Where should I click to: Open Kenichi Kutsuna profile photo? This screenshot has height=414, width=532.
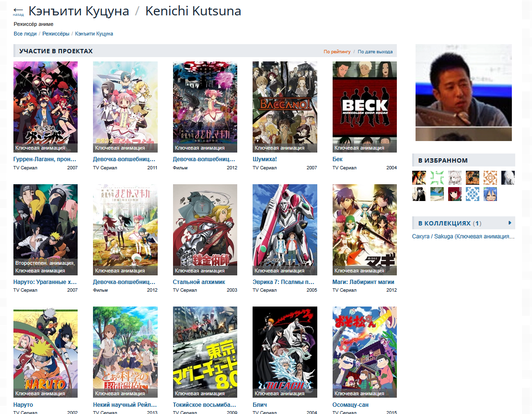[x=463, y=93]
